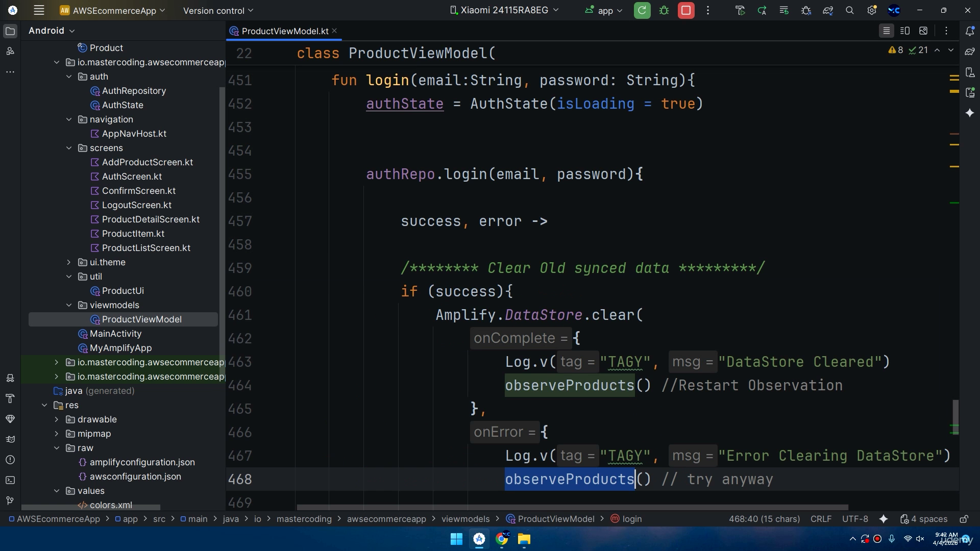The width and height of the screenshot is (980, 551).
Task: Open the Xiaomi 24115RA8EG device selector
Action: click(x=504, y=10)
